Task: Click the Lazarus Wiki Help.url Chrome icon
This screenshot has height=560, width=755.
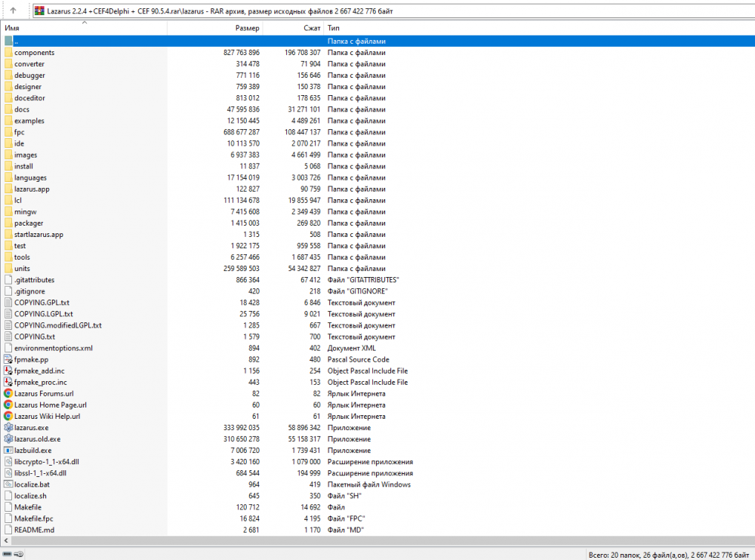Action: coord(8,417)
